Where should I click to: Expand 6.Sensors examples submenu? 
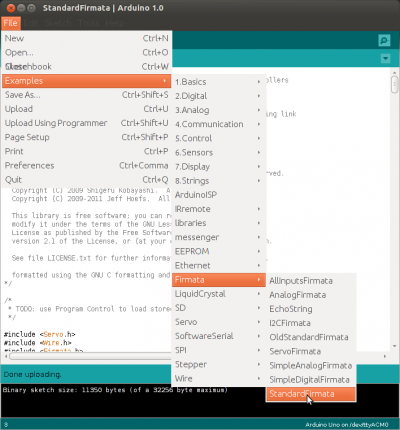coord(219,152)
